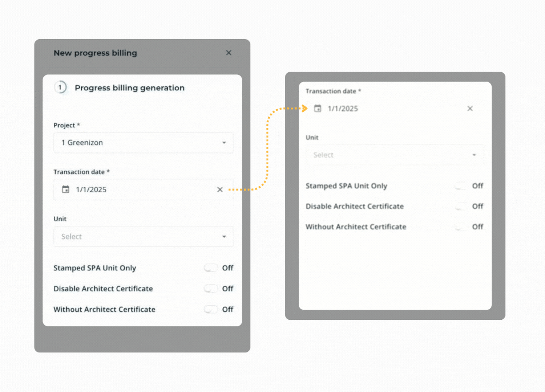Toggle Disable Architect Certificate in New progress billing dialog
Screen dimensions: 545x392
211,289
